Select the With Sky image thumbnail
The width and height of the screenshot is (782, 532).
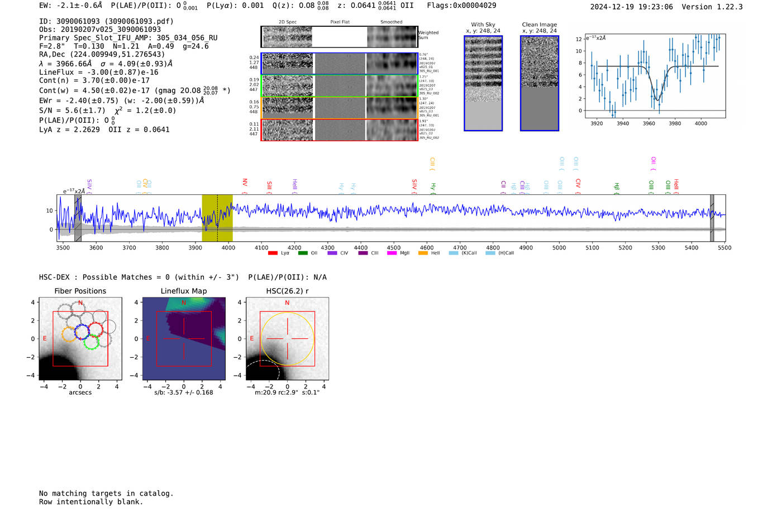tap(483, 83)
